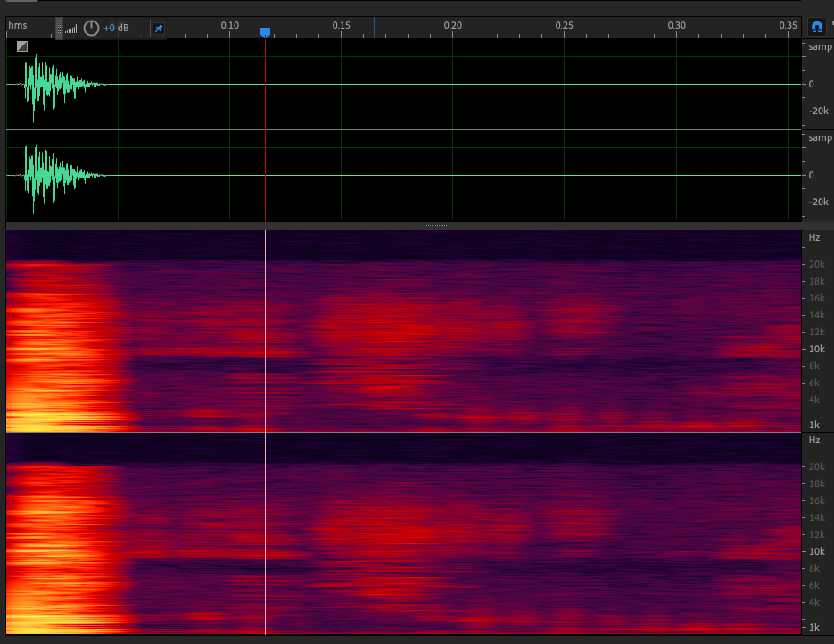The height and width of the screenshot is (644, 834).
Task: Click the bottom channel 'samp' amplitude label
Action: 820,138
